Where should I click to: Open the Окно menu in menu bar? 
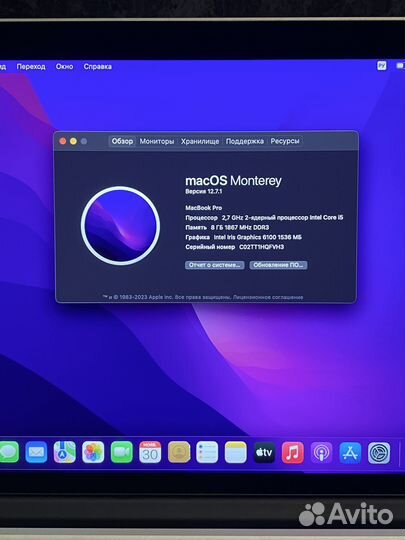point(64,66)
